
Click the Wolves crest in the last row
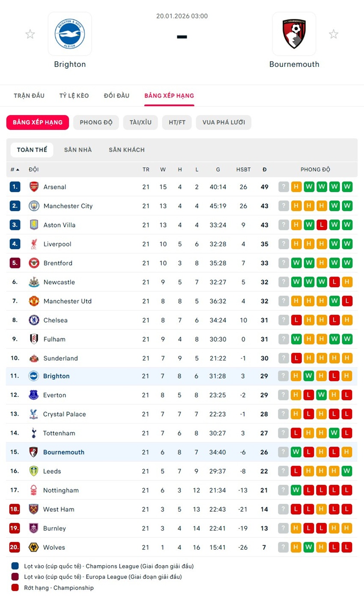[34, 547]
